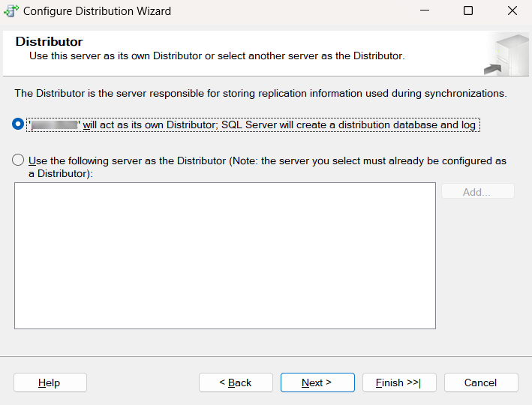This screenshot has width=532, height=405.
Task: Proceed with the Next > button
Action: 317,382
